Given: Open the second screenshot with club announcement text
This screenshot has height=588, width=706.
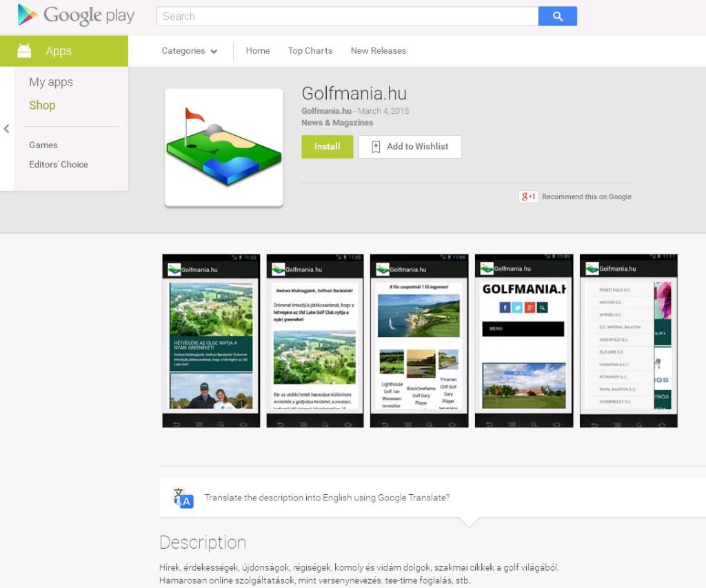Looking at the screenshot, I should pos(315,341).
